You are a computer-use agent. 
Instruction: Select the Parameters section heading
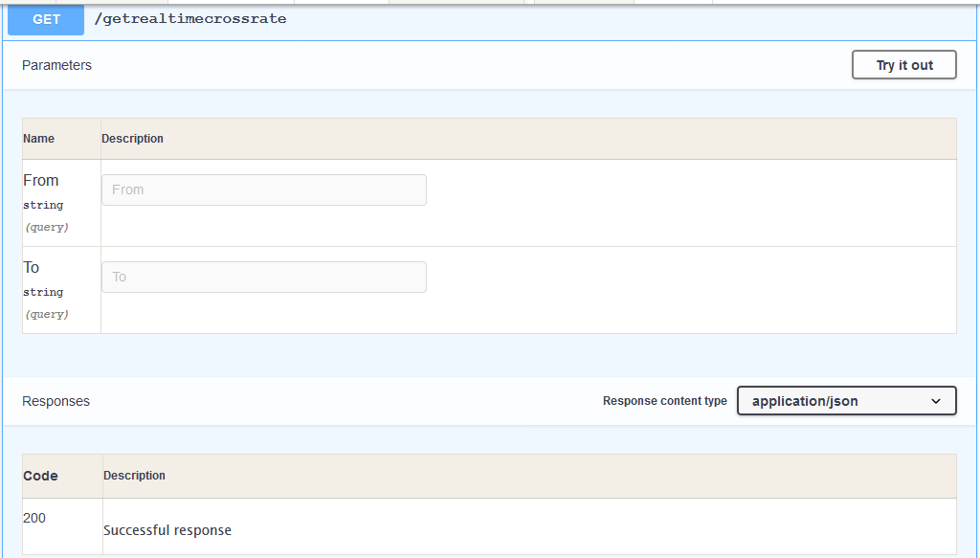click(56, 65)
